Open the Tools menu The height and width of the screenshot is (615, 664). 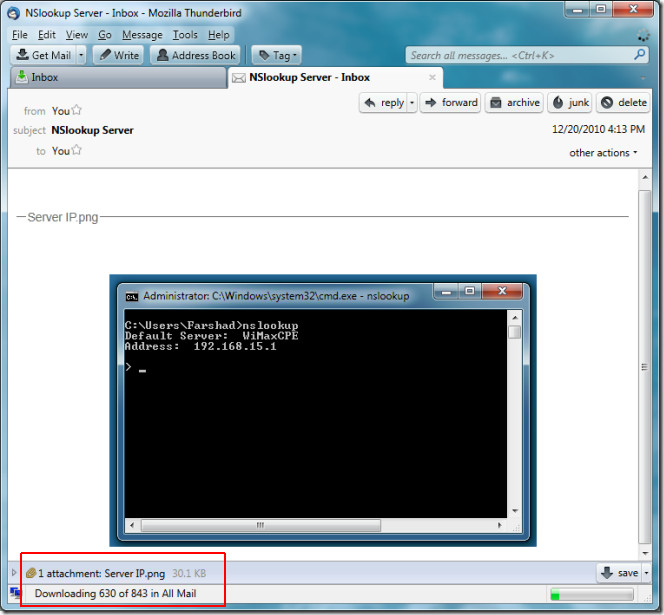(185, 35)
